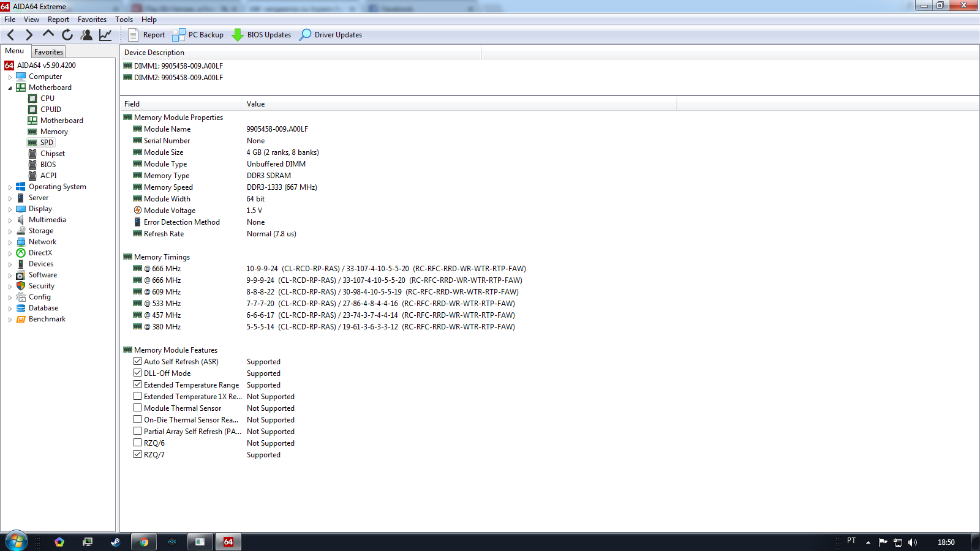Expand the DirectX tree node
This screenshot has width=980, height=551.
pyautogui.click(x=10, y=253)
